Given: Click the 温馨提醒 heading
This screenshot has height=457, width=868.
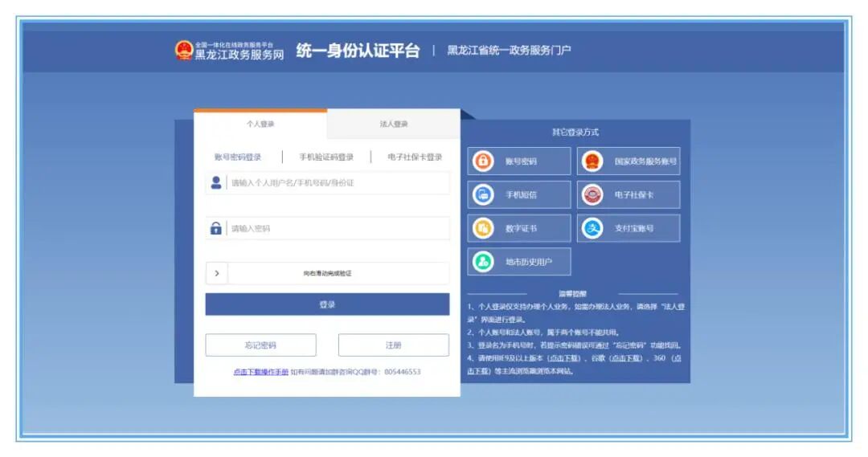Looking at the screenshot, I should (x=572, y=294).
